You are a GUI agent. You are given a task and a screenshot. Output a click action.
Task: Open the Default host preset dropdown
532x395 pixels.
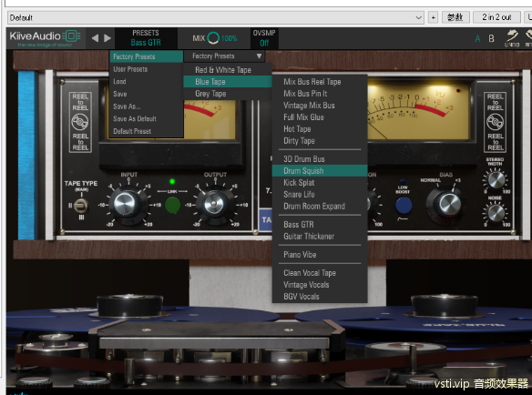216,17
